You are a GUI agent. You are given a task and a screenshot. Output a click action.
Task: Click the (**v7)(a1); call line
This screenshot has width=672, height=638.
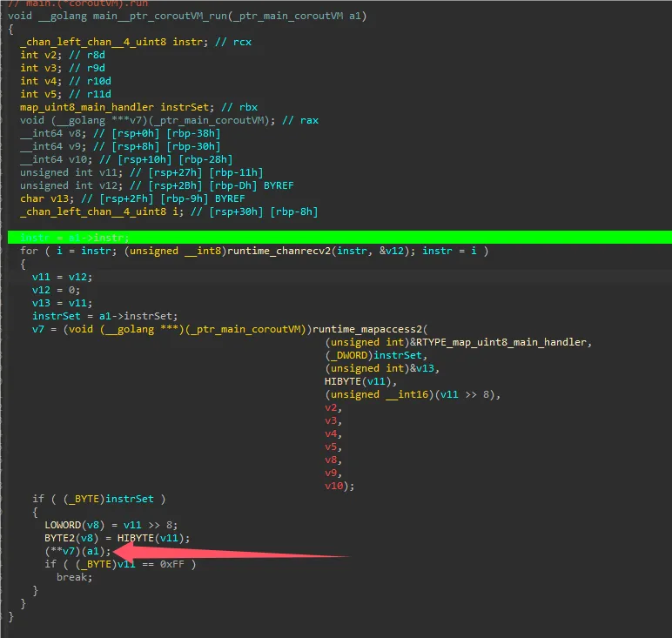77,551
